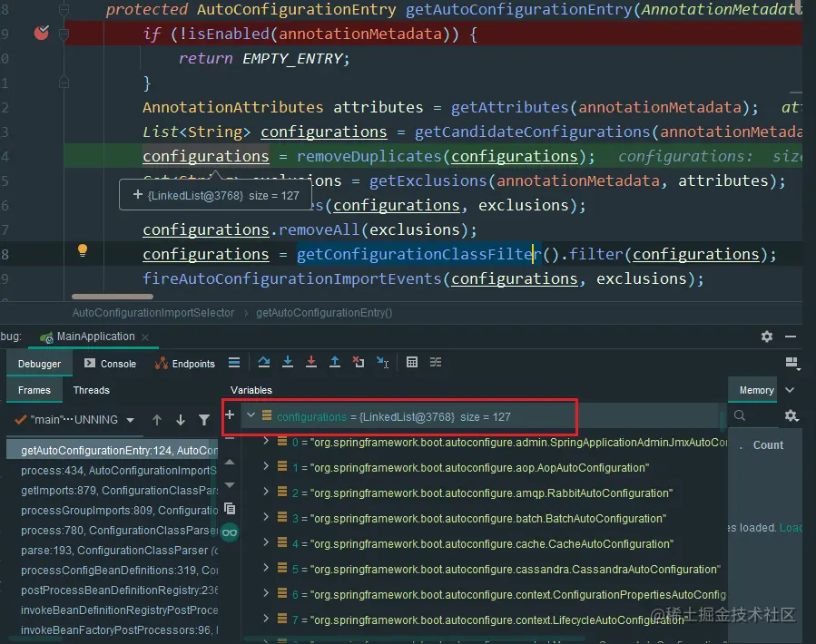Hide the Debug tool window with the minus icon
816x644 pixels.
[x=791, y=337]
